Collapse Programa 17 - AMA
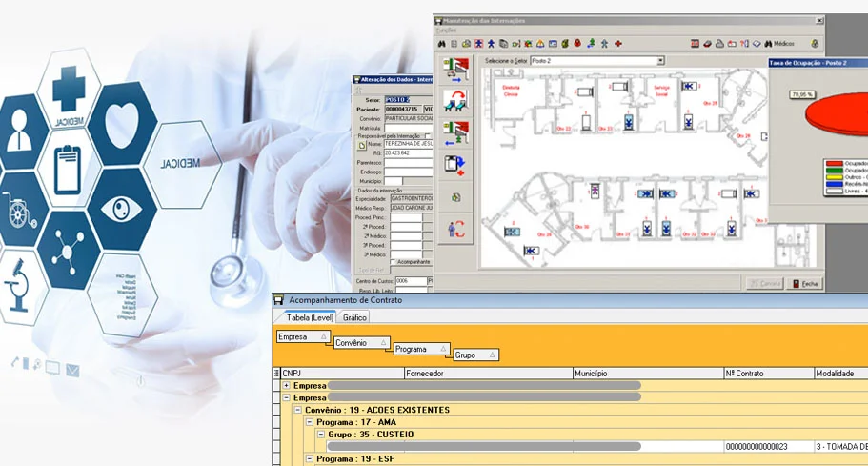This screenshot has width=868, height=466. (x=310, y=422)
